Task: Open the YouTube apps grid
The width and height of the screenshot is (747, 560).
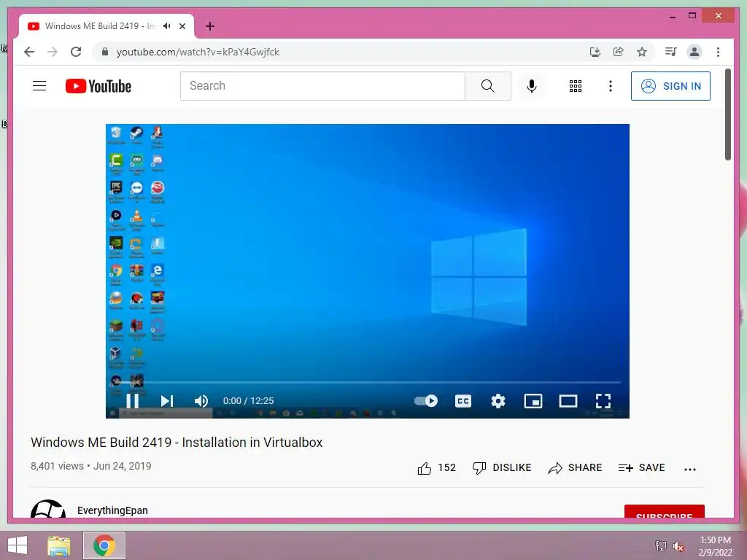Action: pos(576,86)
